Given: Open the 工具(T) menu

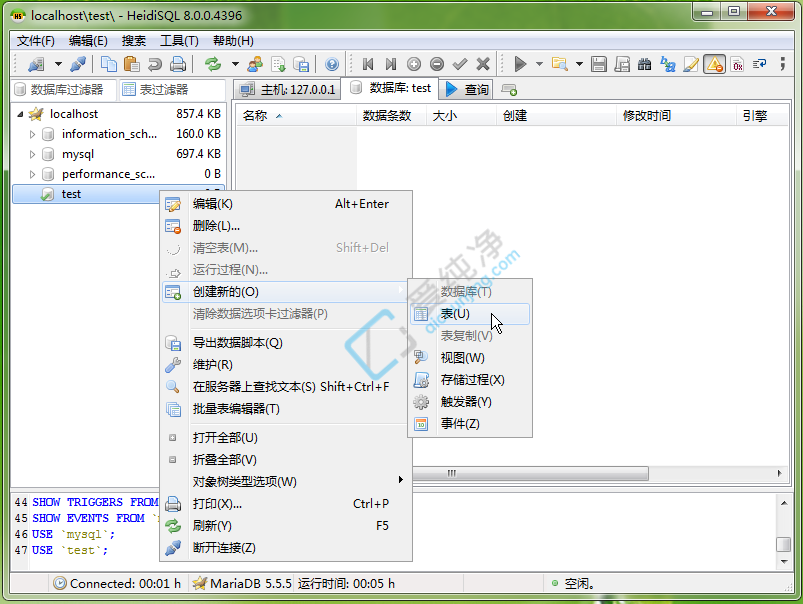Looking at the screenshot, I should [x=179, y=41].
